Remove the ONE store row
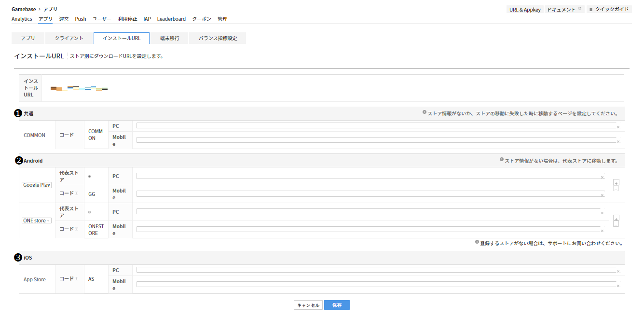644x317 pixels. pyautogui.click(x=616, y=224)
